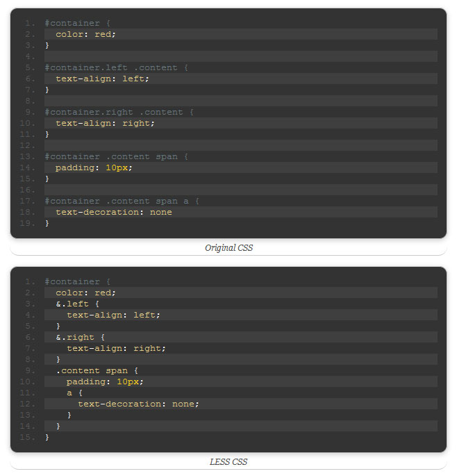Click "text-align: left;" in Original CSS block
457x476 pixels.
point(102,79)
